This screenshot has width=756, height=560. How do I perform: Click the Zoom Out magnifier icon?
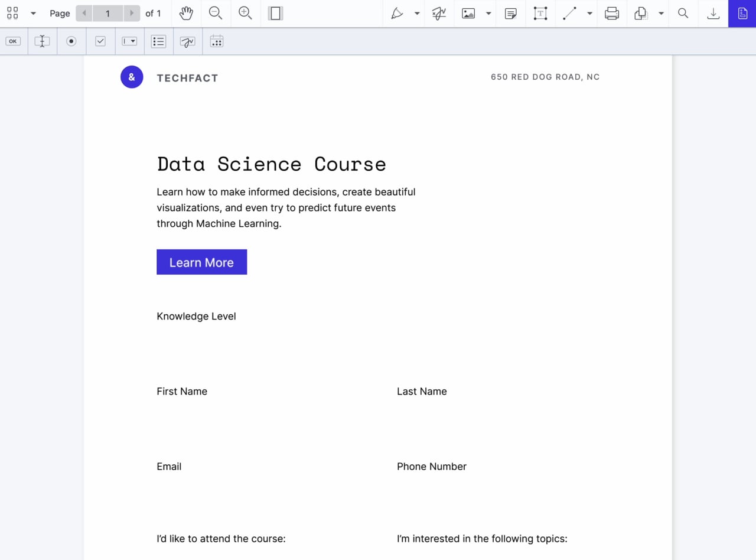(x=216, y=13)
